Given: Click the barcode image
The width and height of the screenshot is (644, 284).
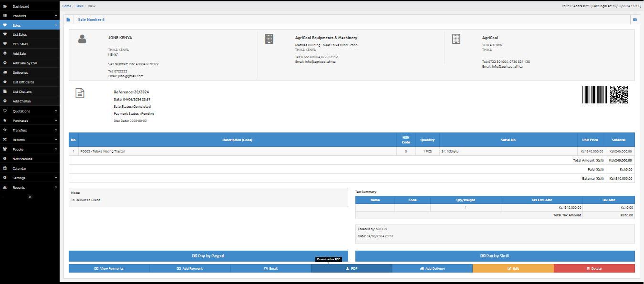Looking at the screenshot, I should [x=594, y=94].
